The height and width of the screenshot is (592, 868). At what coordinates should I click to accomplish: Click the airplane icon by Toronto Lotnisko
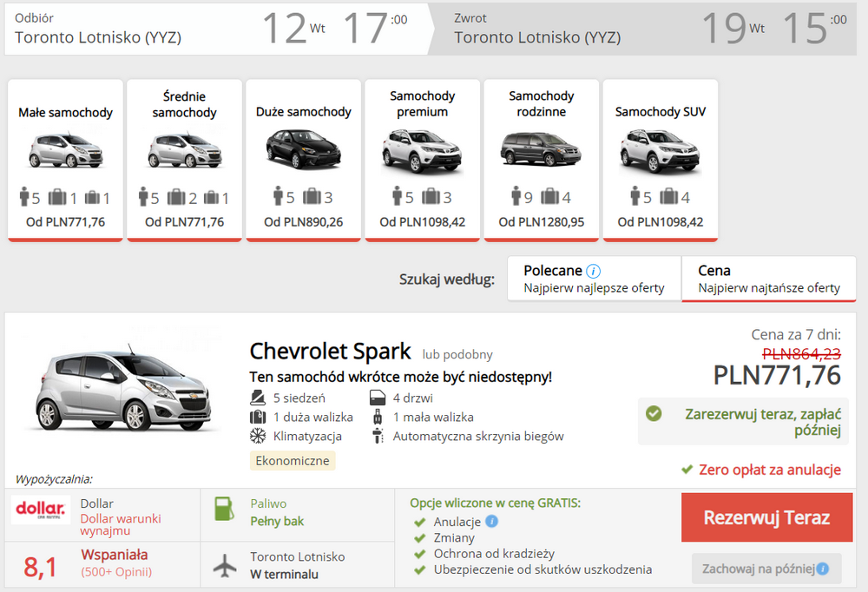(225, 565)
